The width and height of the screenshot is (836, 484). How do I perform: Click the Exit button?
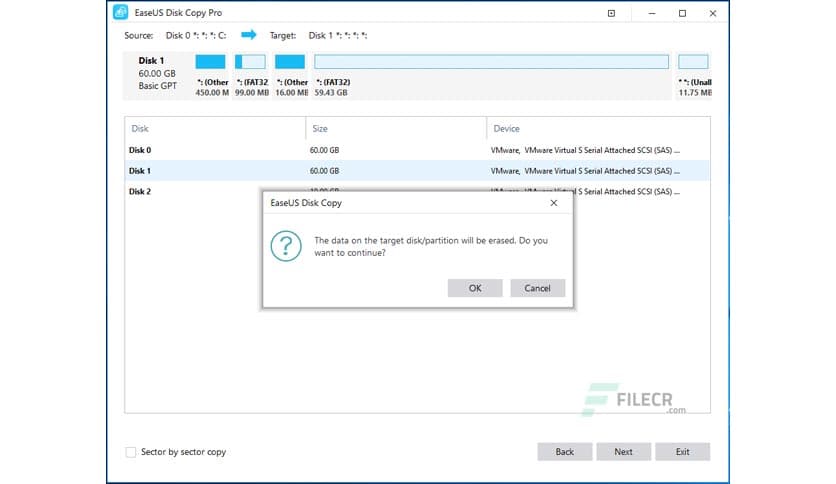(682, 451)
